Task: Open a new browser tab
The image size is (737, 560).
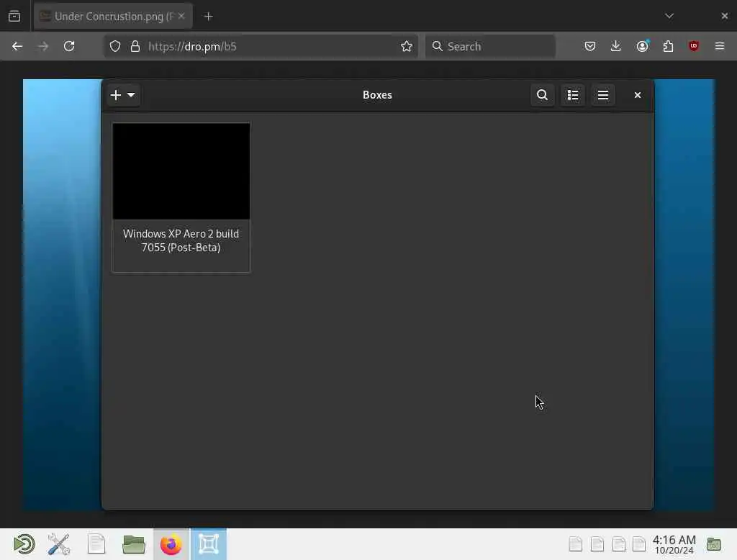Action: click(209, 17)
